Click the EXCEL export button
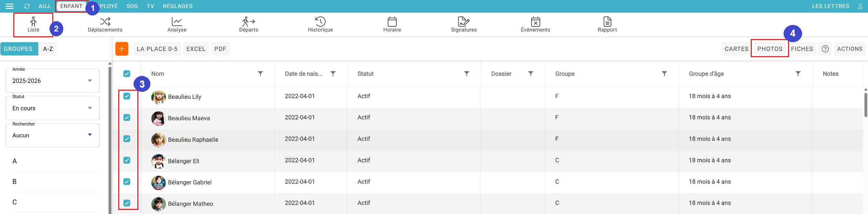The image size is (868, 214). [x=196, y=49]
